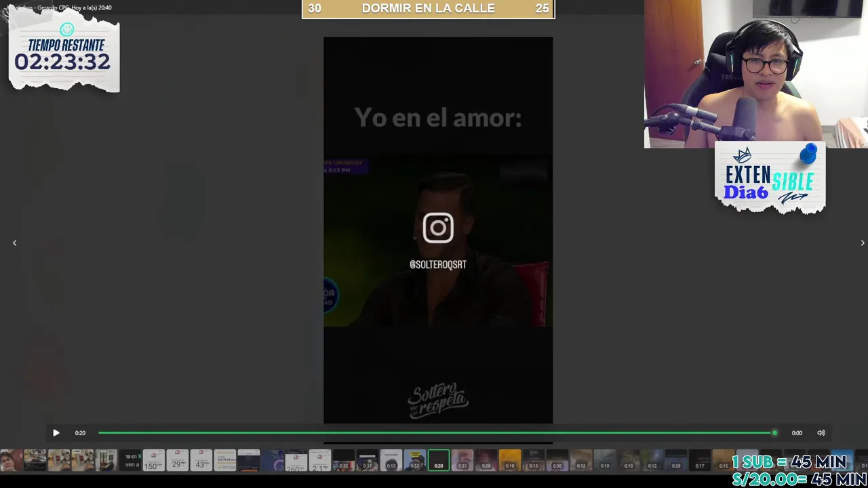Click the 'Yo en el amor:' caption
This screenshot has height=488, width=868.
pos(438,117)
